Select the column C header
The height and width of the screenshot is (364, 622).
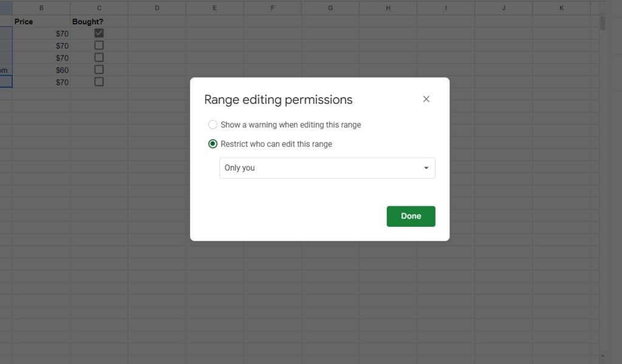99,8
